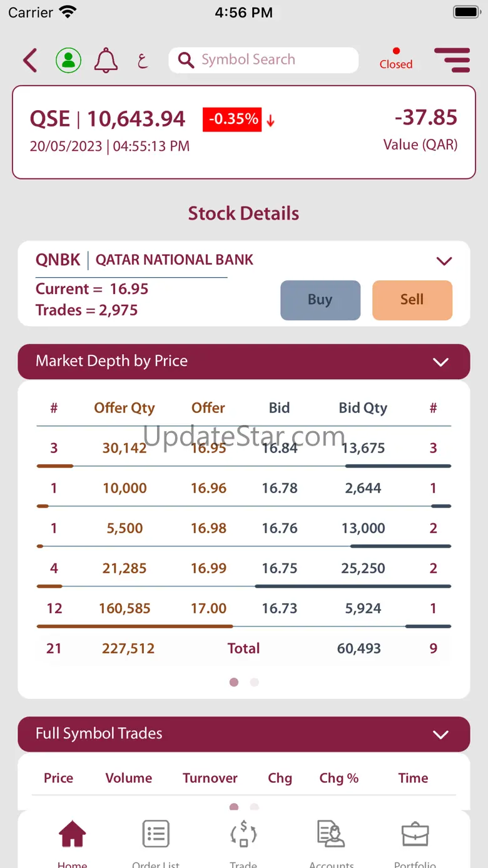The image size is (488, 868).
Task: Collapse the Full Symbol Trades section
Action: 441,735
